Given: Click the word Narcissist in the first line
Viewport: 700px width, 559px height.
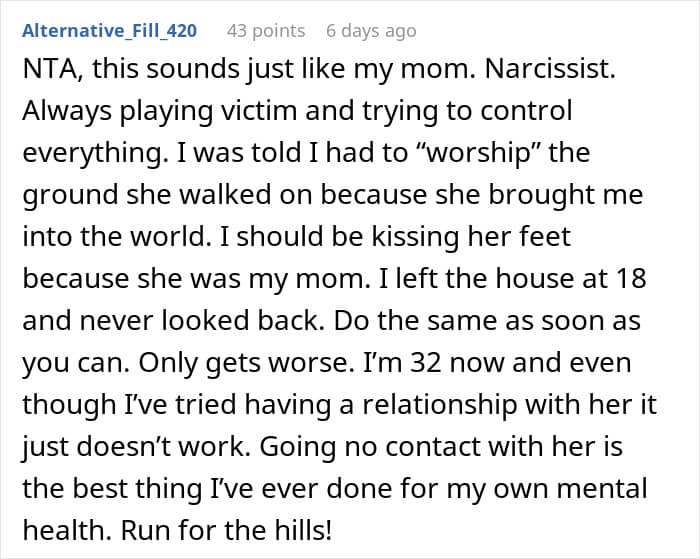Looking at the screenshot, I should 550,69.
